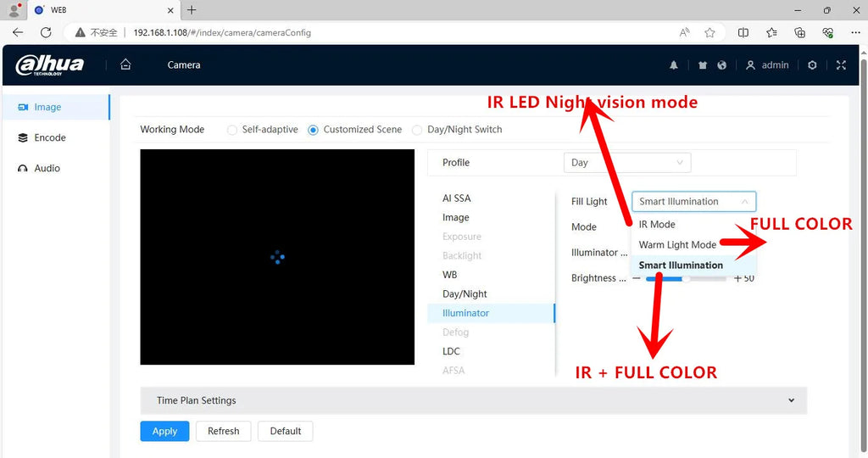Open alarm notifications bell icon
The width and height of the screenshot is (868, 458).
[674, 65]
